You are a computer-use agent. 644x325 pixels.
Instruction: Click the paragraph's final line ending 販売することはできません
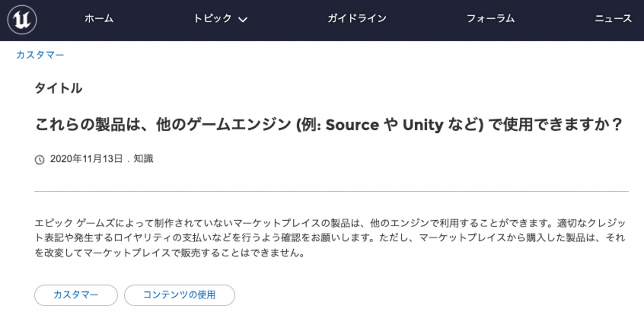pos(168,254)
